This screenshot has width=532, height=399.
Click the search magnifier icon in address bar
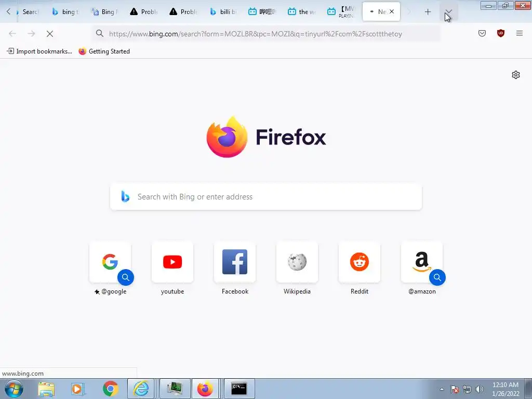point(99,33)
